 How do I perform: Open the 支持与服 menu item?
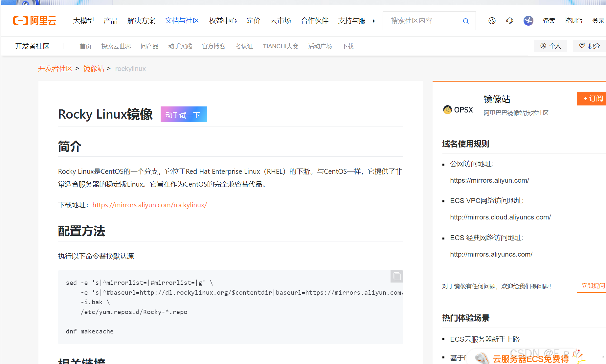(352, 21)
